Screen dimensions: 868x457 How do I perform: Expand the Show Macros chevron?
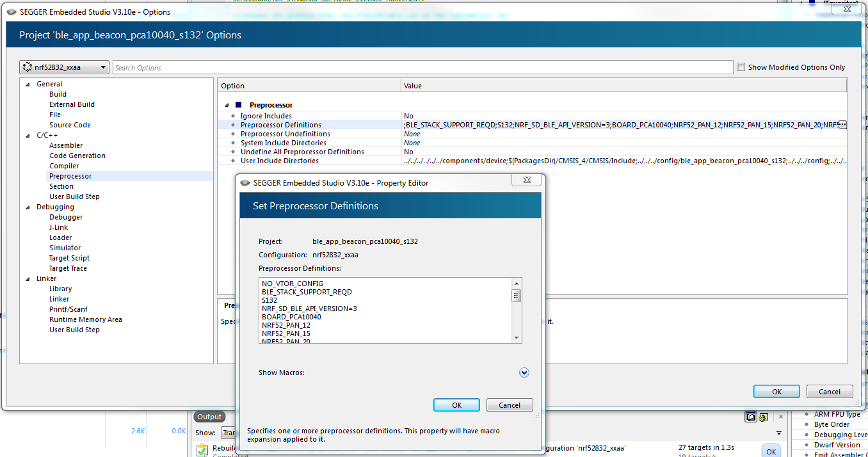[524, 373]
